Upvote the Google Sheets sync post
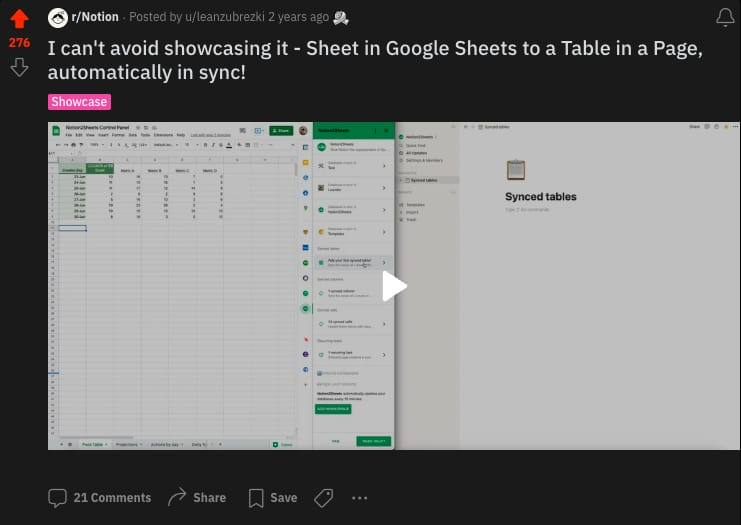Viewport: 741px width, 525px height. [19, 18]
